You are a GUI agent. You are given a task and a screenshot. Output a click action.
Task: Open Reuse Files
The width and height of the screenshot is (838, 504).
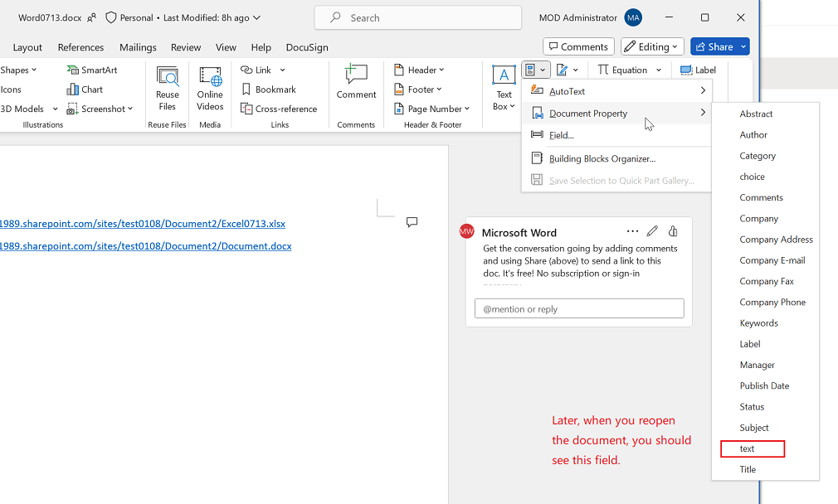click(168, 88)
